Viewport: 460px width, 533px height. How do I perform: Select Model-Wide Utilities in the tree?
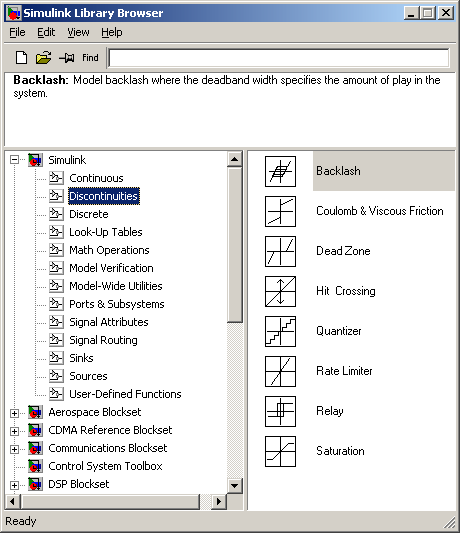point(116,286)
